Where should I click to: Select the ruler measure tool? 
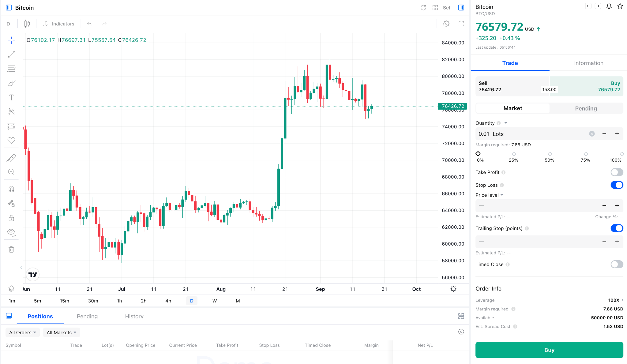coord(11,158)
